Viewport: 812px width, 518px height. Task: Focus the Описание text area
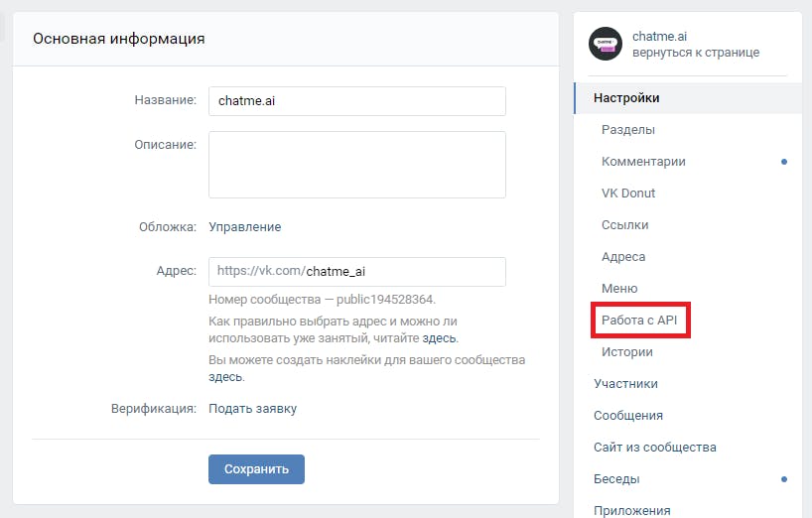357,165
